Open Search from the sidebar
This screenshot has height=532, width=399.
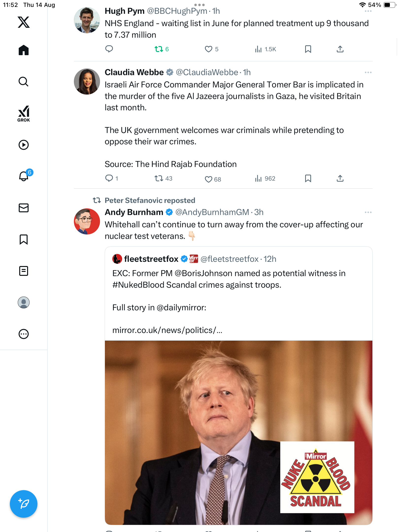(x=24, y=82)
